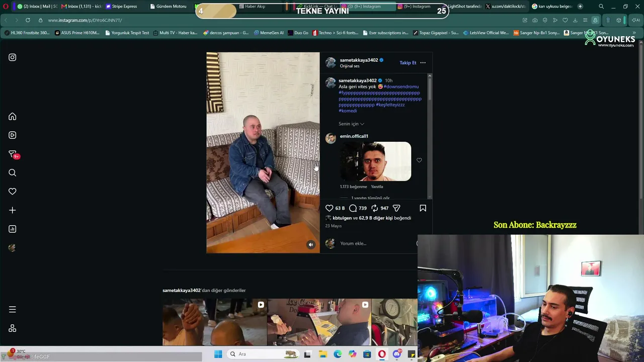Open kbtulgen's profile from likes line
Image resolution: width=644 pixels, height=362 pixels.
pyautogui.click(x=342, y=218)
